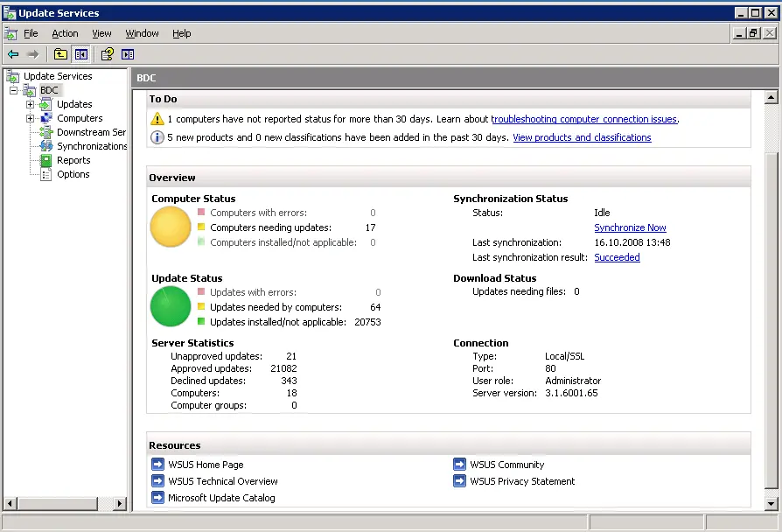Screen dimensions: 782x532
Task: Click the Synchronize Now link
Action: click(630, 227)
